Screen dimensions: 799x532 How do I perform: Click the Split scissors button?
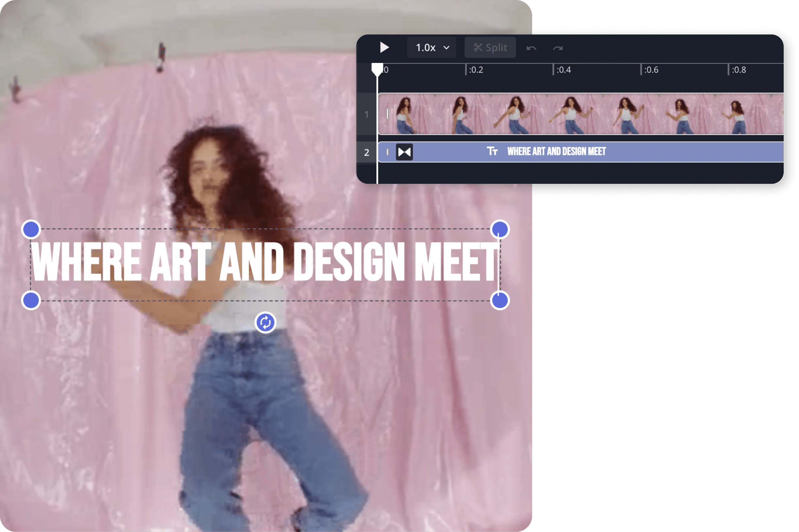click(490, 48)
